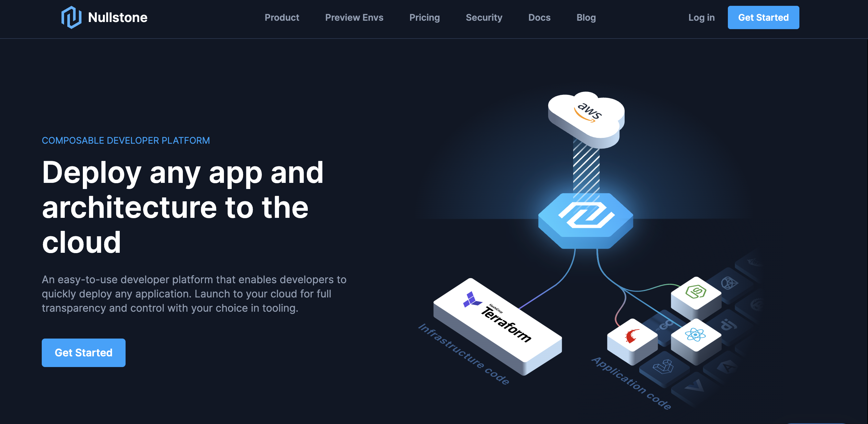
Task: Open the Product navigation menu
Action: (282, 17)
